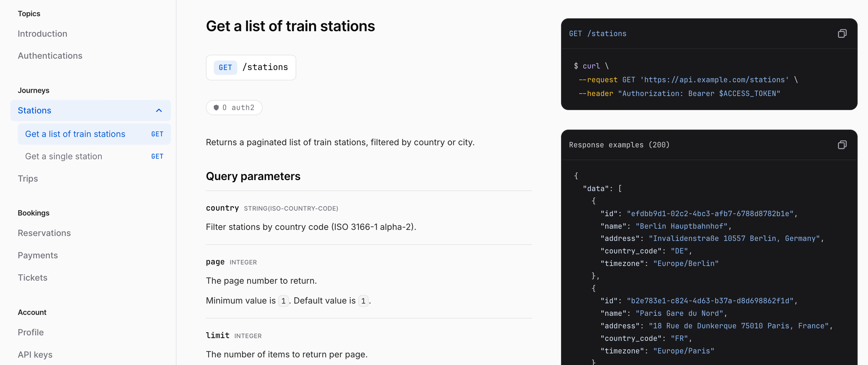This screenshot has height=365, width=868.
Task: Click the description 'Returns a paginated list' text
Action: pos(340,142)
